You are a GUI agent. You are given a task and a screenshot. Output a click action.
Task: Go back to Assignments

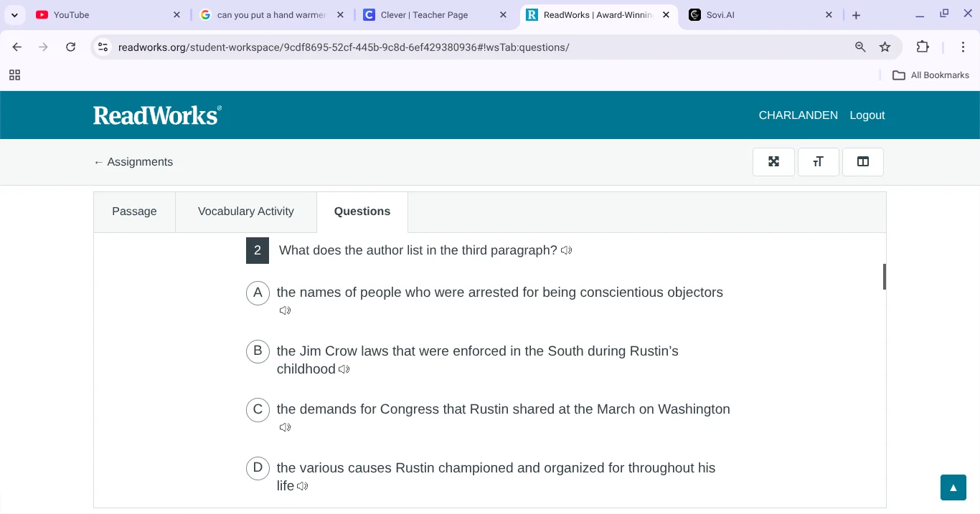coord(133,162)
